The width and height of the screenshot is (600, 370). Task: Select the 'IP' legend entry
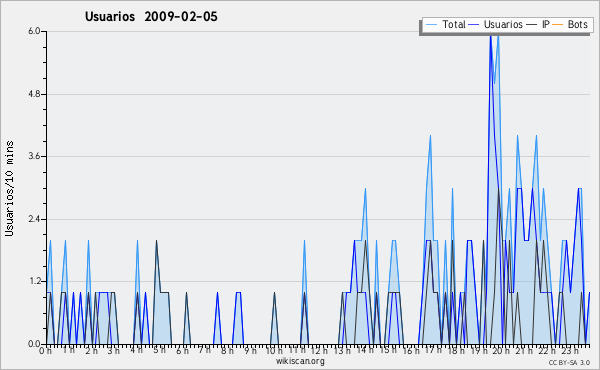coord(546,24)
